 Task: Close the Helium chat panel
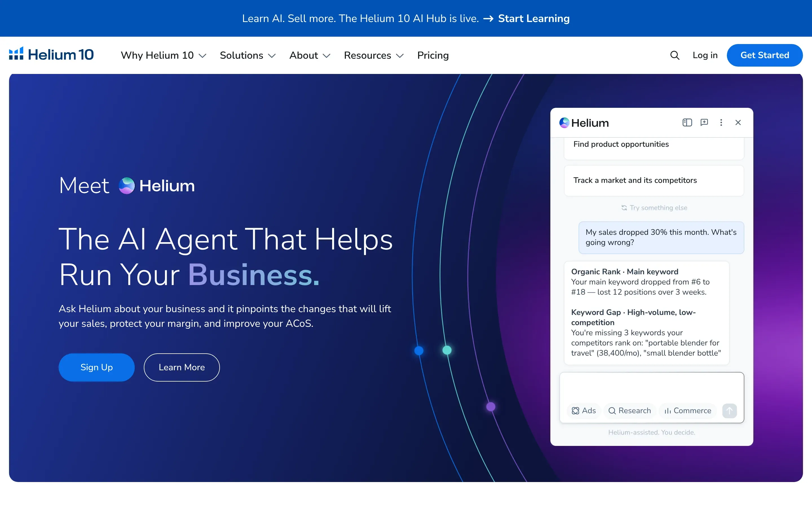tap(738, 123)
